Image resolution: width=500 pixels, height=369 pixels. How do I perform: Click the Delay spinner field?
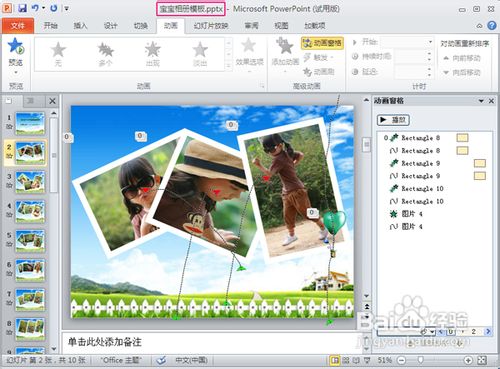[x=413, y=72]
